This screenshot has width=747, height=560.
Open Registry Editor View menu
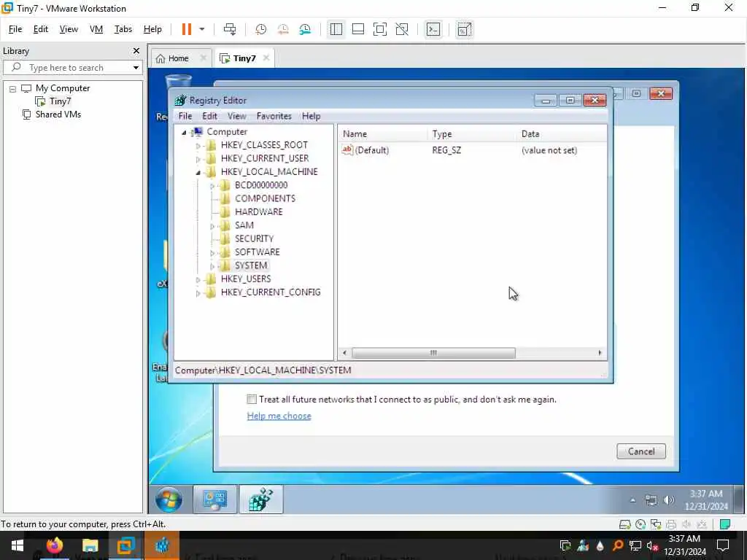click(237, 116)
